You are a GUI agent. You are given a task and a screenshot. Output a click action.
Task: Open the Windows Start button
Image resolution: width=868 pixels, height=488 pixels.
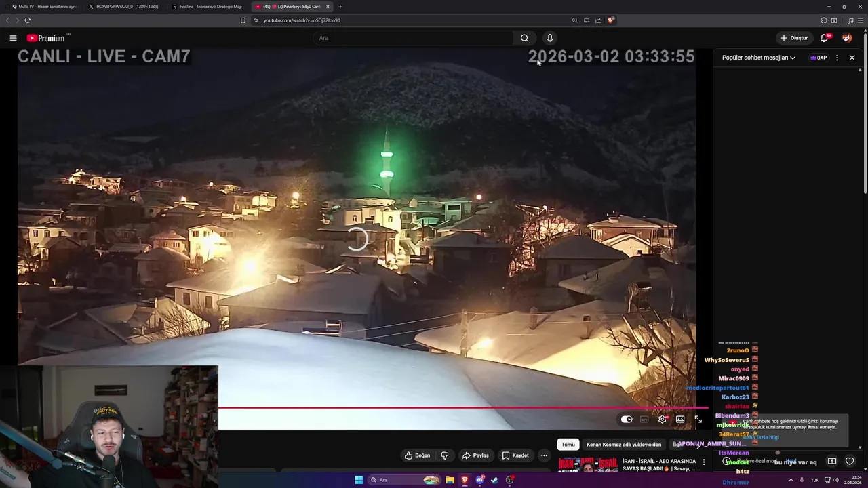(359, 480)
